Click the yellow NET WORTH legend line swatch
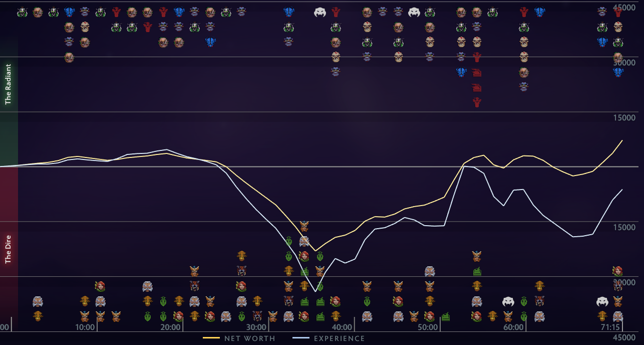The height and width of the screenshot is (345, 644). (x=211, y=338)
